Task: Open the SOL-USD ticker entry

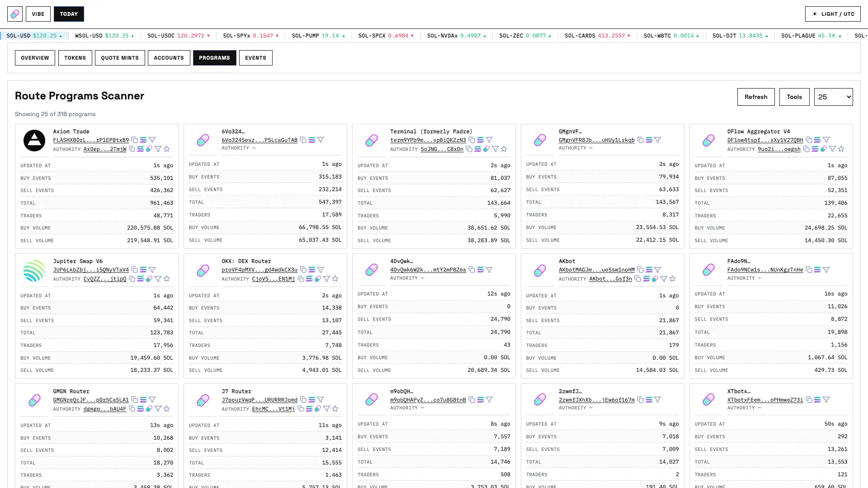Action: click(x=34, y=35)
